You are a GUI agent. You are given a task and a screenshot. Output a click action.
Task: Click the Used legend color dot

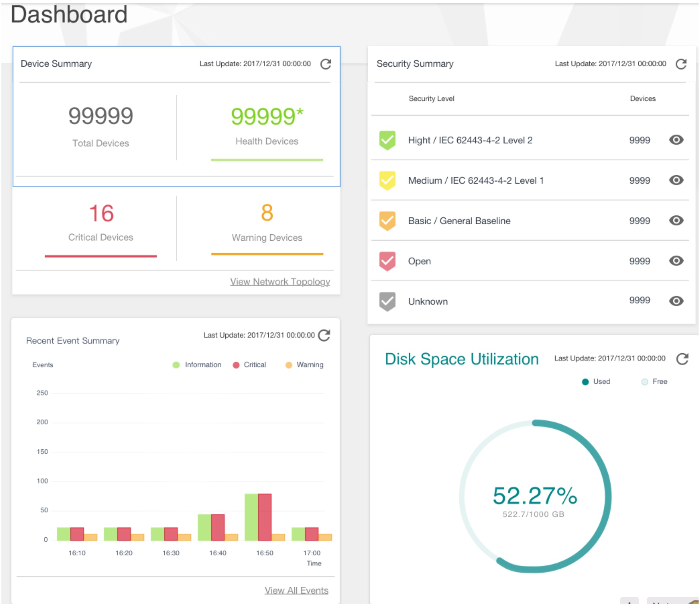pyautogui.click(x=585, y=382)
